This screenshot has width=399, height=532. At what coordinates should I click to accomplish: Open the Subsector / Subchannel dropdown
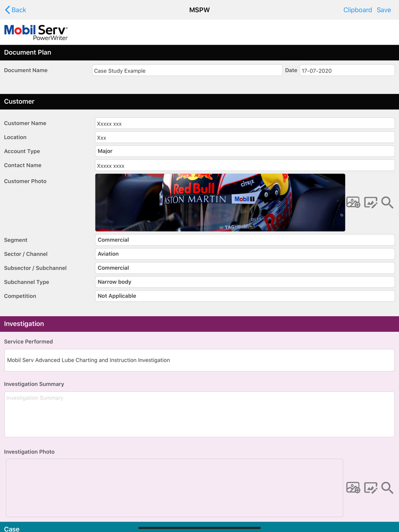tap(245, 268)
